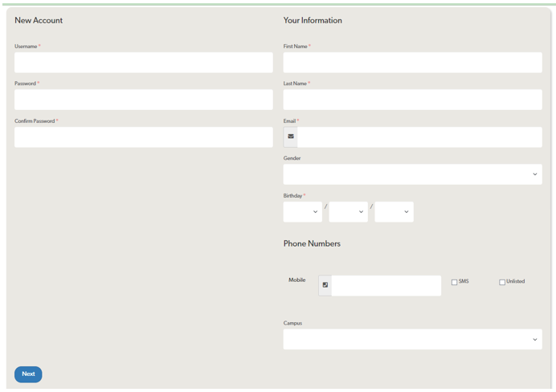Screen dimensions: 556x392
Task: Open the first Birthday dropdown
Action: pyautogui.click(x=302, y=212)
